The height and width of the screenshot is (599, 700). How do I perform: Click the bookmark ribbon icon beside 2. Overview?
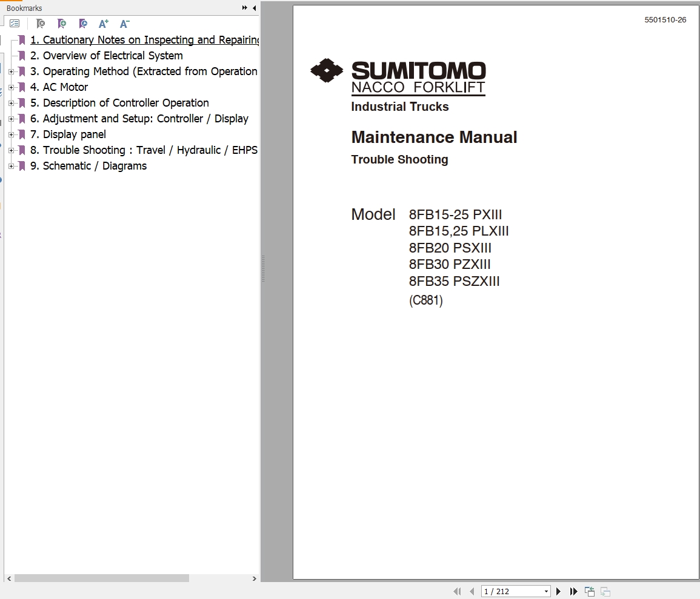[x=22, y=55]
